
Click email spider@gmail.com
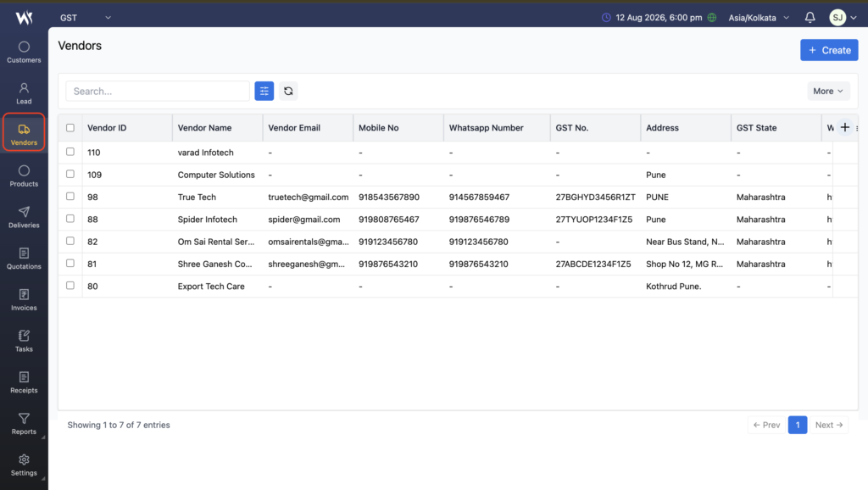tap(304, 220)
